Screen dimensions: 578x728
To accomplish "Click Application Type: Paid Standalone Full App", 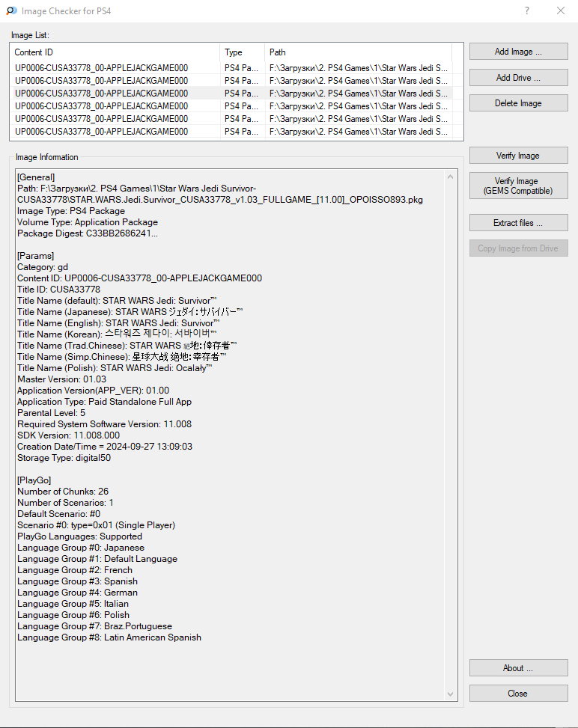I will [x=105, y=402].
